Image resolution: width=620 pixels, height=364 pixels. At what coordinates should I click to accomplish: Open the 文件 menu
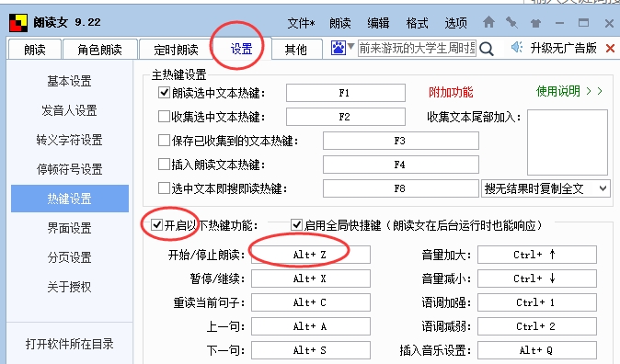301,23
